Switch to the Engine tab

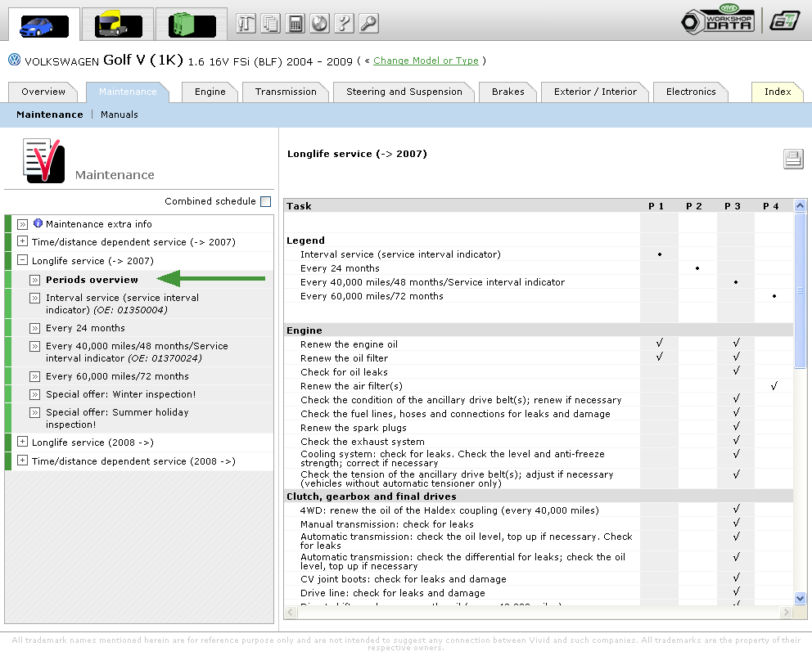pyautogui.click(x=210, y=92)
